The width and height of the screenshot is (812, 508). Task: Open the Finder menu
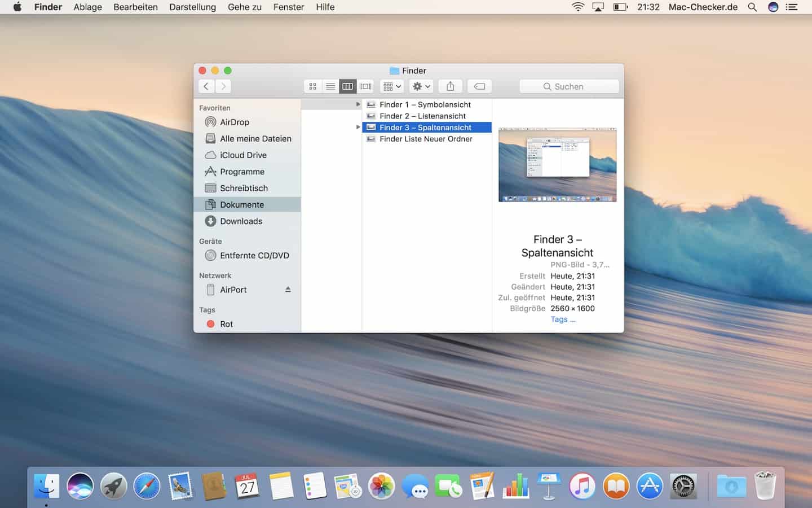[x=48, y=7]
